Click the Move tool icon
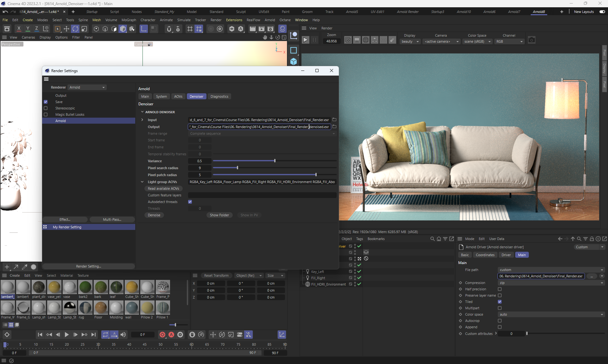Viewport: 608px width, 364px height. click(x=66, y=29)
